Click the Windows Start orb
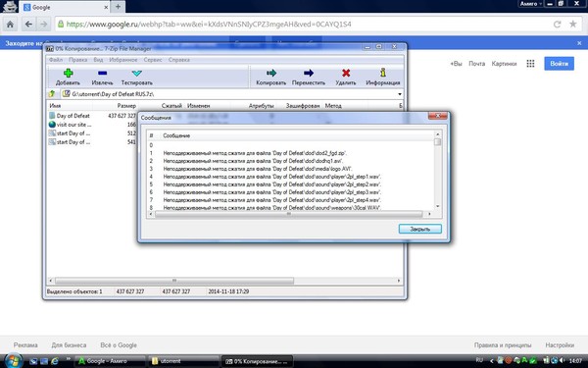Image resolution: width=588 pixels, height=368 pixels. coord(14,361)
